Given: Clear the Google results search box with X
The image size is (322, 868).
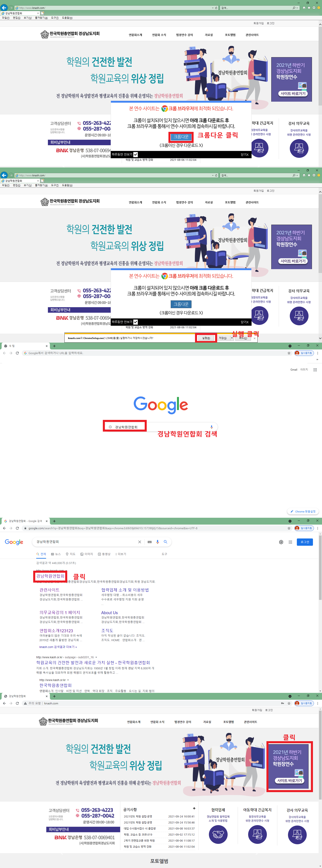Looking at the screenshot, I should 139,542.
